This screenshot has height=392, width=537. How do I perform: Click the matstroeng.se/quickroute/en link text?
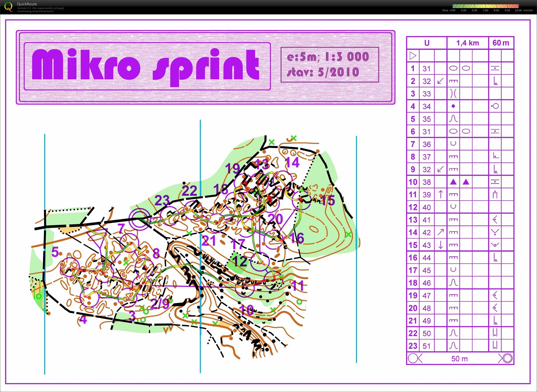[x=35, y=11]
